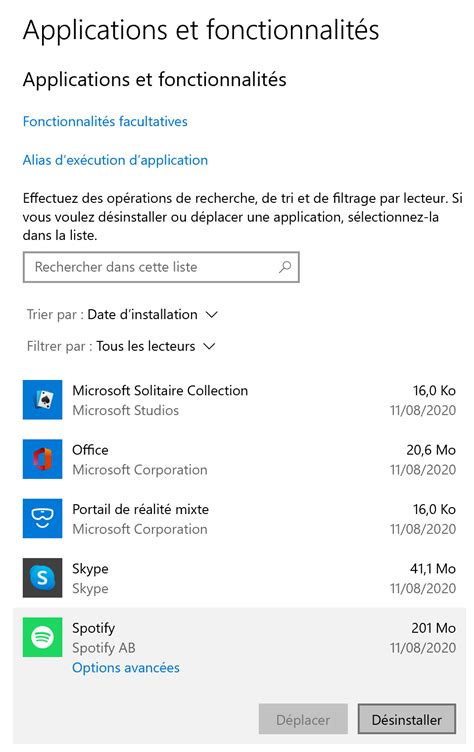Focus the Rechercher dans cette liste field
This screenshot has width=474, height=752.
pyautogui.click(x=161, y=267)
